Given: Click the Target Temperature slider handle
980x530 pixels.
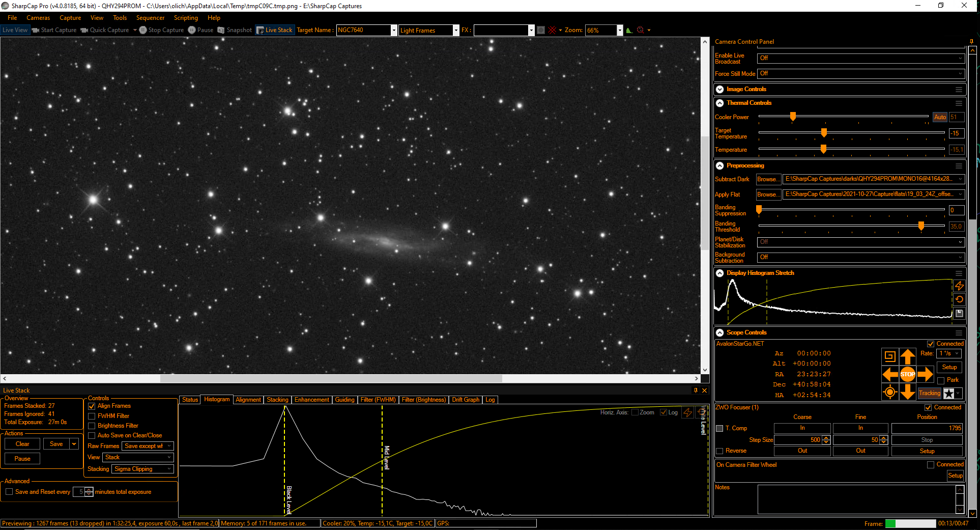Looking at the screenshot, I should [824, 133].
